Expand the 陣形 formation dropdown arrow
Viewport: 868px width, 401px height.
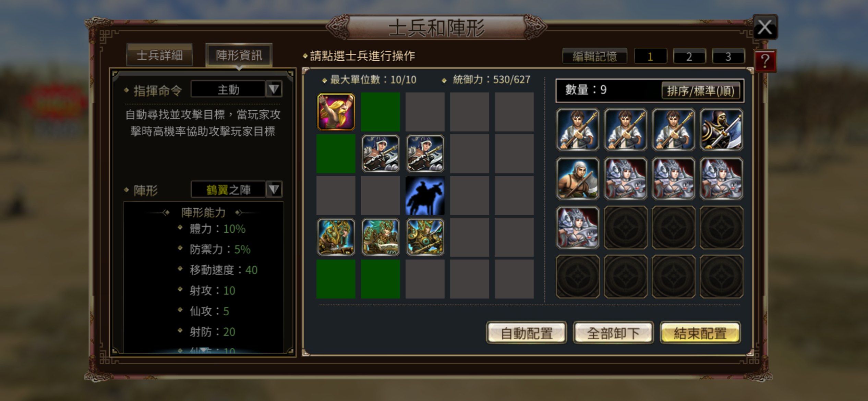[x=274, y=189]
